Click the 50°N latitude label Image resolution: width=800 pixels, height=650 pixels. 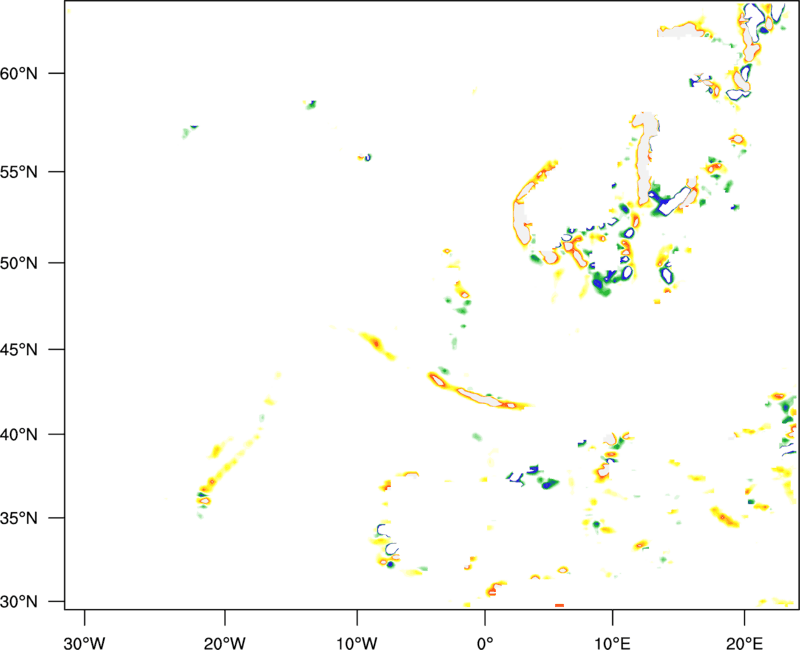tap(19, 263)
